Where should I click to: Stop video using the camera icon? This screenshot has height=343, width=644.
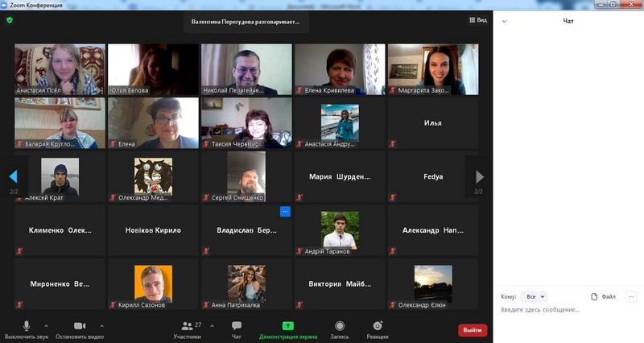pyautogui.click(x=80, y=326)
